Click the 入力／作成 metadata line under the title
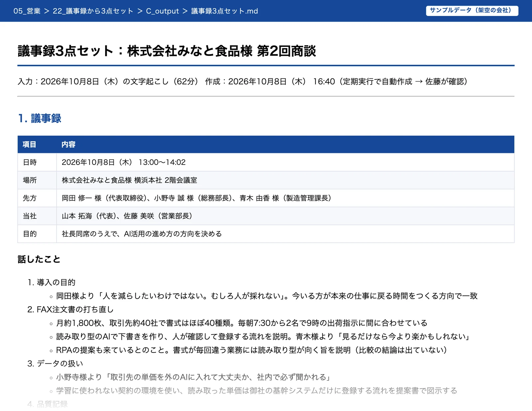The width and height of the screenshot is (532, 411). (242, 81)
